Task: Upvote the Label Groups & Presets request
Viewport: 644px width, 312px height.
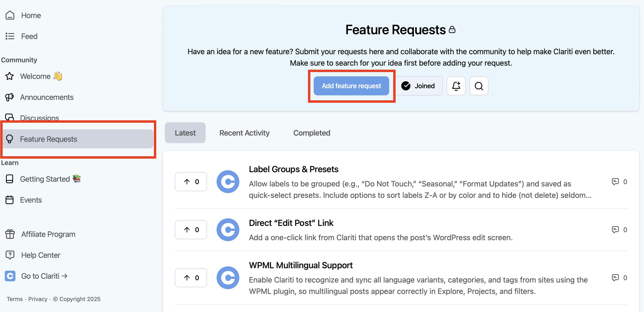Action: coord(191,181)
